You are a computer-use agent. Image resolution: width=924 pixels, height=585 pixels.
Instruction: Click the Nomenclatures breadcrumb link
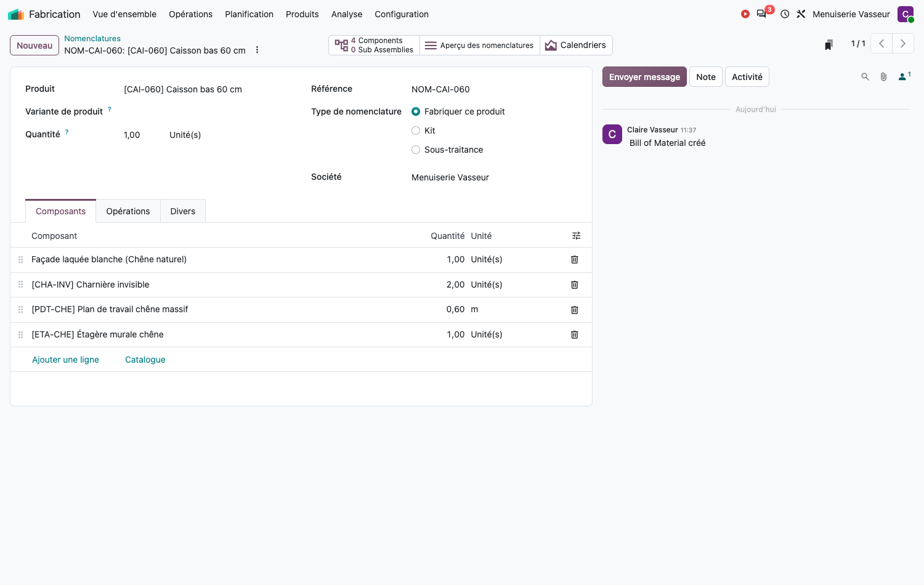(92, 38)
